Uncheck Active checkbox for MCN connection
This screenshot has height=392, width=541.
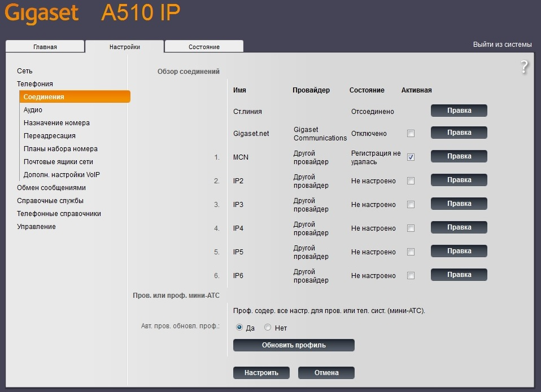click(x=411, y=157)
